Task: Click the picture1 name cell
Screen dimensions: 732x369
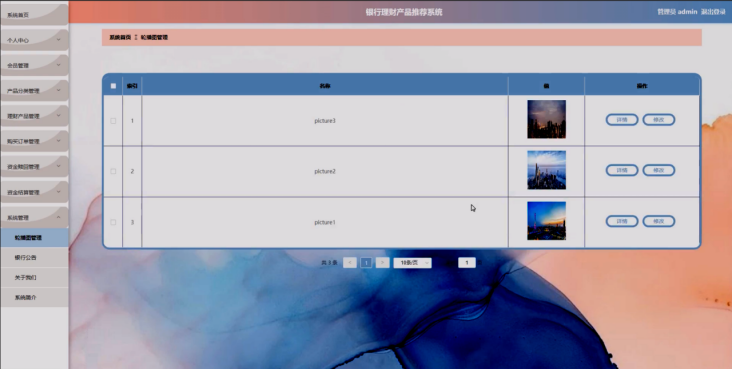Action: pyautogui.click(x=325, y=222)
